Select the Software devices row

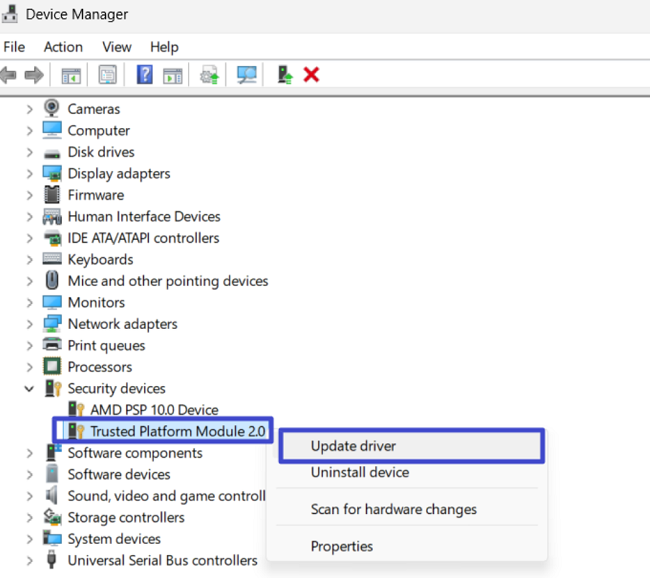[x=119, y=474]
